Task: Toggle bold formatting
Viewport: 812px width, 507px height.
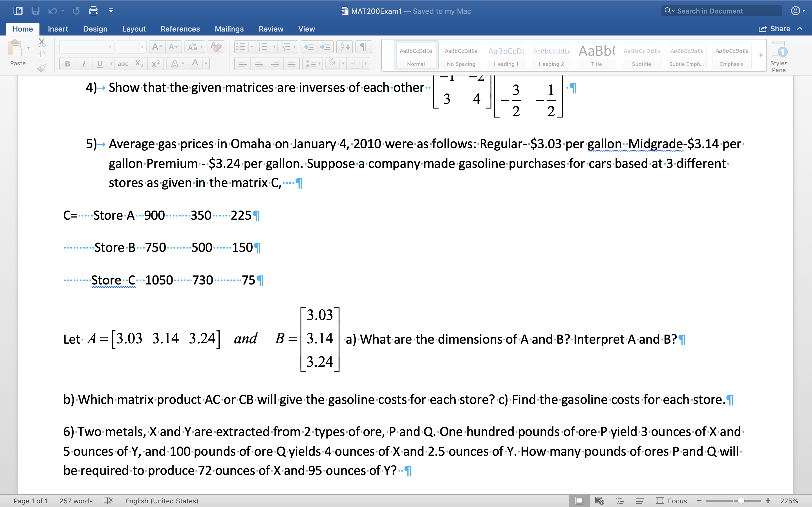Action: [67, 64]
